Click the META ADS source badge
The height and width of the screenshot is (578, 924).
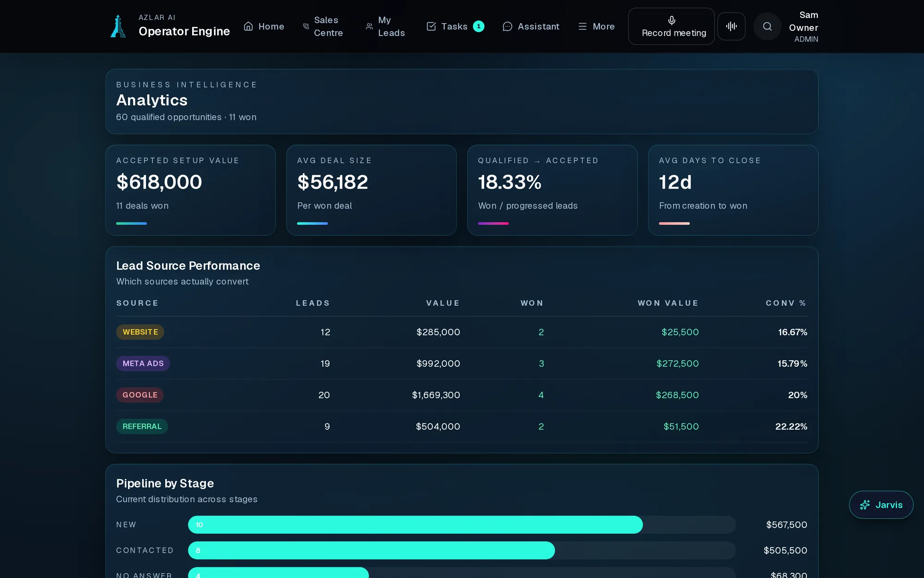[143, 363]
